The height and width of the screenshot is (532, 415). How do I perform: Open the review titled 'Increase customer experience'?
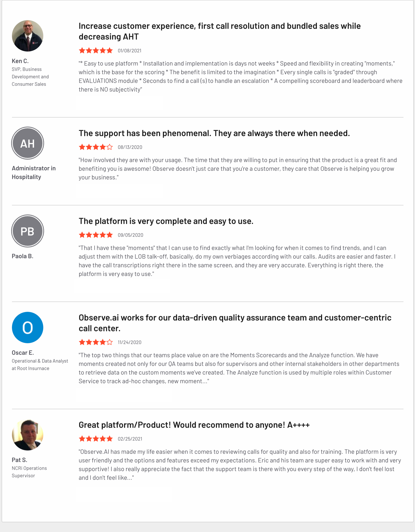pos(219,31)
